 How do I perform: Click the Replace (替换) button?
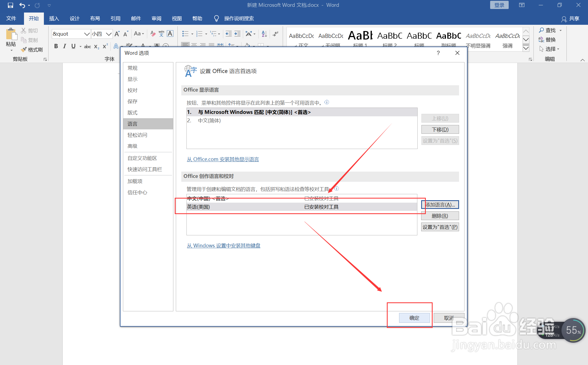pos(547,39)
